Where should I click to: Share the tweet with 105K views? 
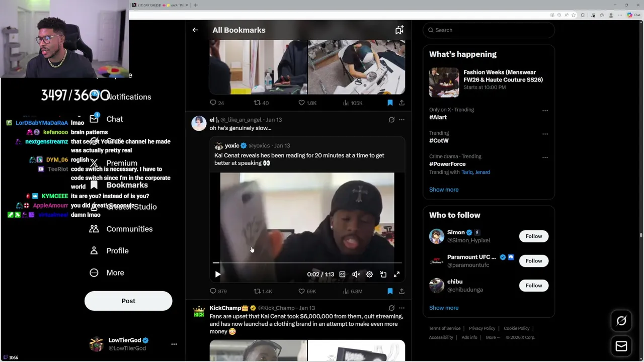pyautogui.click(x=401, y=103)
